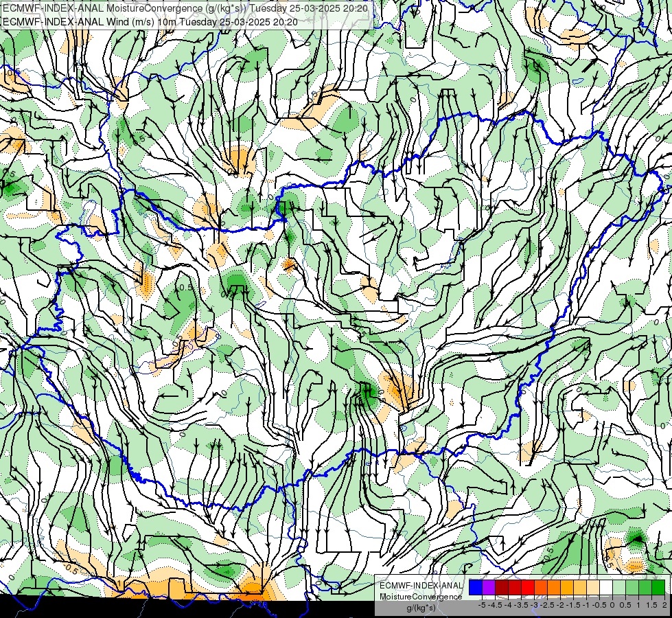Click the '-2.5' legend tick label
672x618 pixels.
547,605
